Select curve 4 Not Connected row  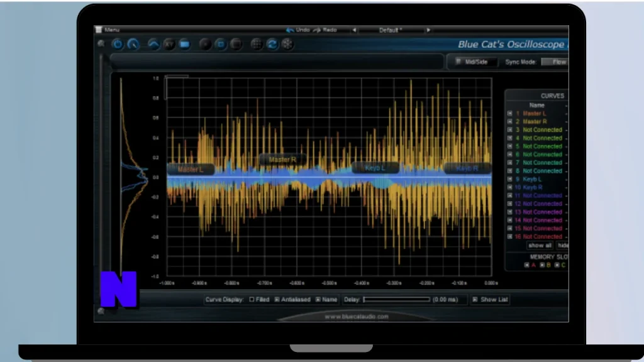click(538, 138)
